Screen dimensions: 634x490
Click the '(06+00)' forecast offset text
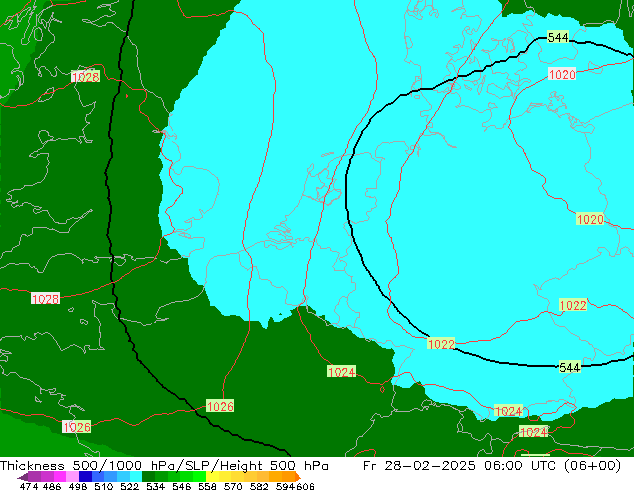coord(591,466)
